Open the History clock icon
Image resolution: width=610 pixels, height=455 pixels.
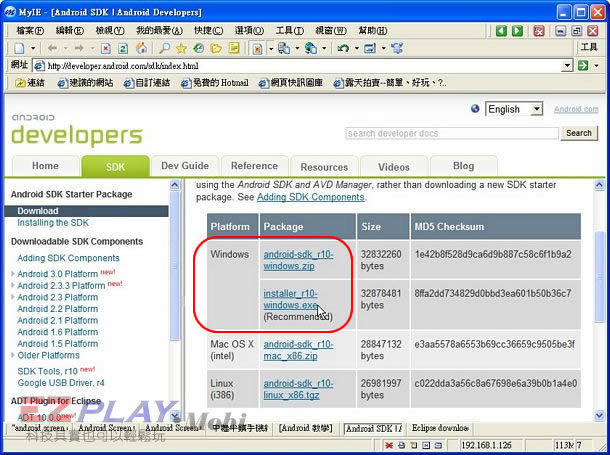coord(199,48)
